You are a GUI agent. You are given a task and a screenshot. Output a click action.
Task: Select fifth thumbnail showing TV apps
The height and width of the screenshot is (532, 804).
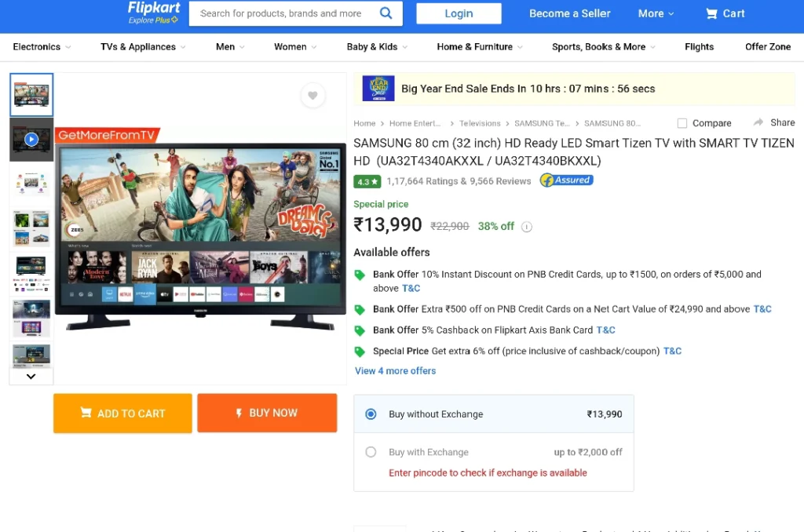coord(31,274)
